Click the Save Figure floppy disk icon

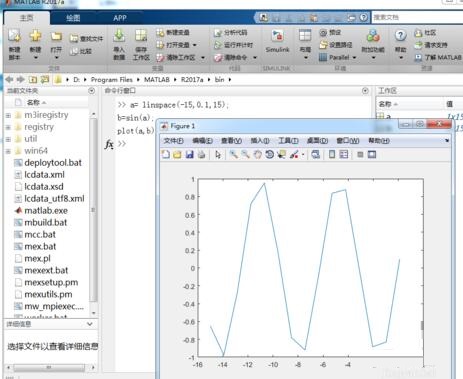pos(189,154)
